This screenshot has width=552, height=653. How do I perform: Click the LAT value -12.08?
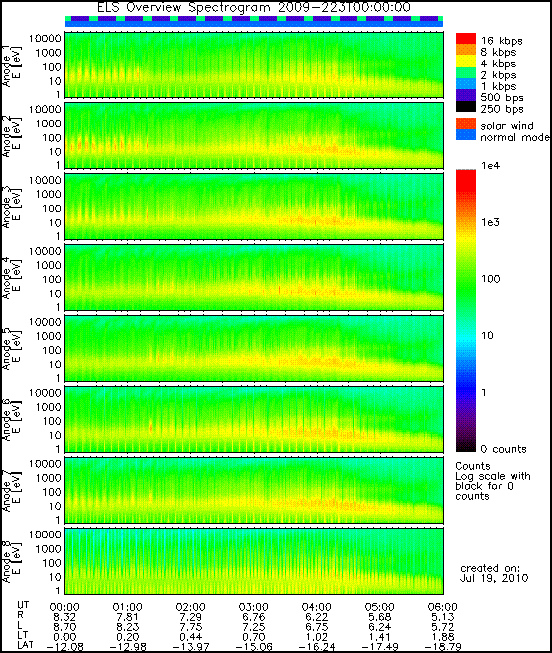tap(65, 647)
